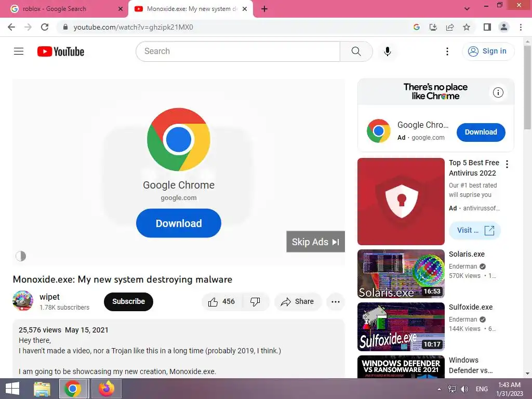The width and height of the screenshot is (532, 399).
Task: Open taskbar volume control
Action: 464,389
